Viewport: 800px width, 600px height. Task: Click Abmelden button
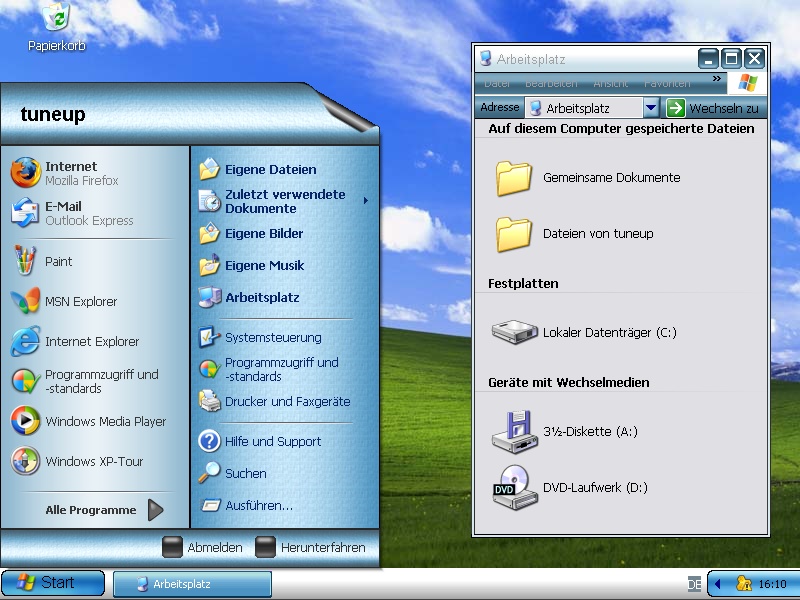[x=203, y=547]
